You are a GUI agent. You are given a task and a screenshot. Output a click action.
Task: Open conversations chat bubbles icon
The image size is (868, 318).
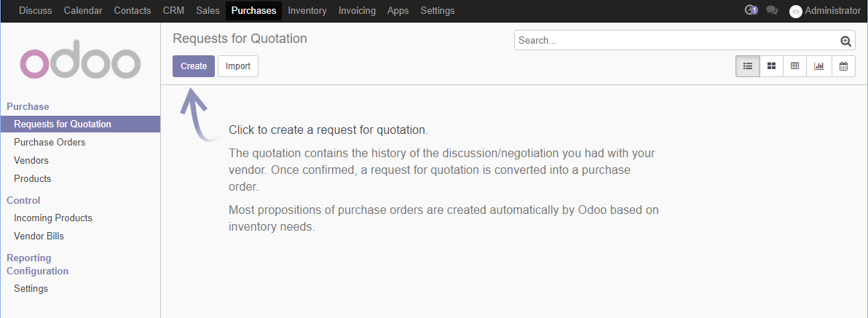772,10
